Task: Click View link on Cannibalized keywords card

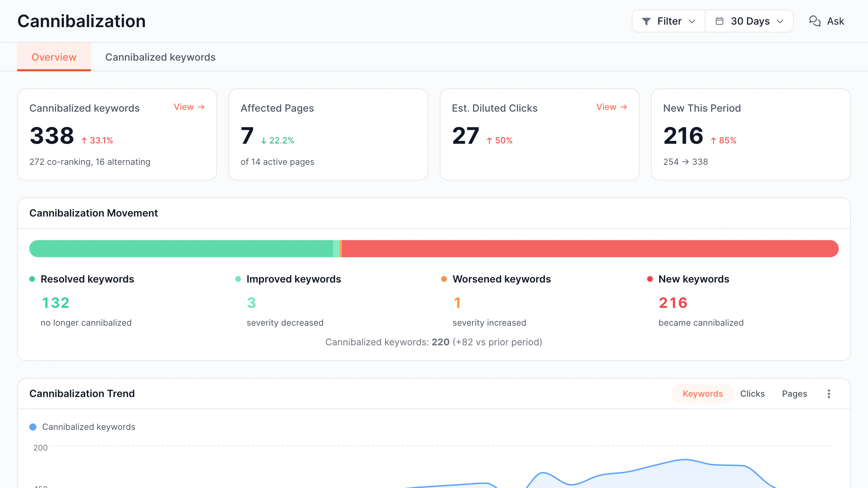Action: point(189,107)
